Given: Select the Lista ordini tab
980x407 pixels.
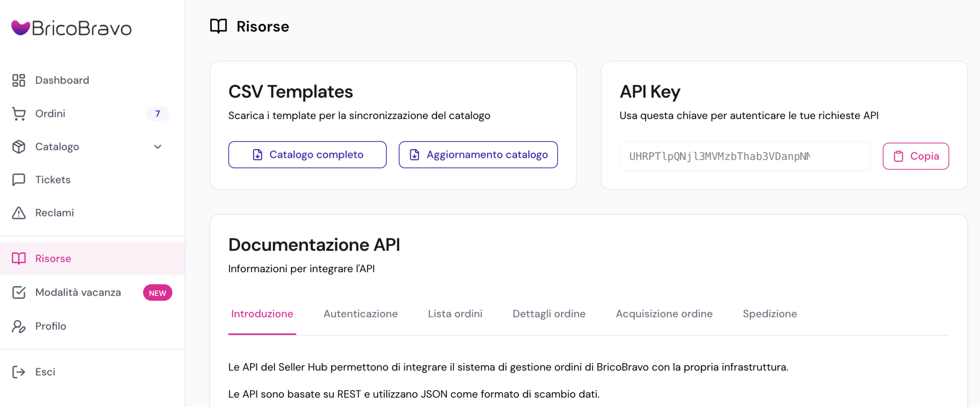Looking at the screenshot, I should (455, 314).
